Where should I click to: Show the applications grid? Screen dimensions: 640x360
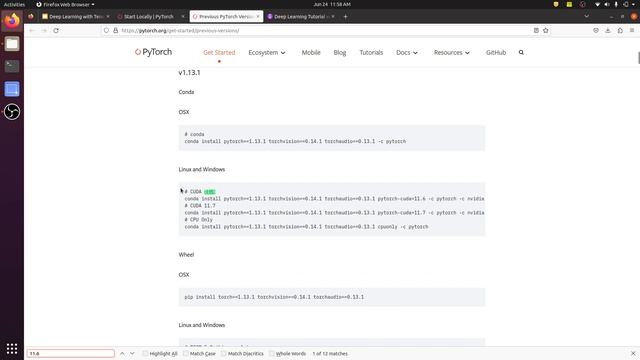point(12,349)
